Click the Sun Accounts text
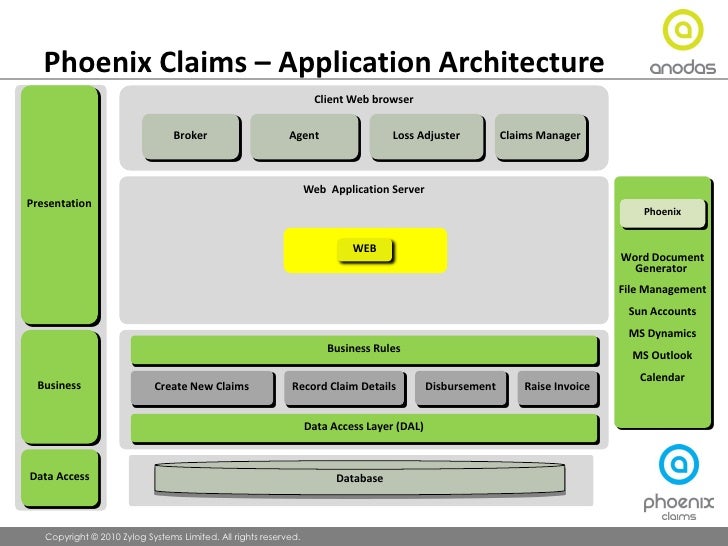Viewport: 728px width, 546px height. pos(662,311)
